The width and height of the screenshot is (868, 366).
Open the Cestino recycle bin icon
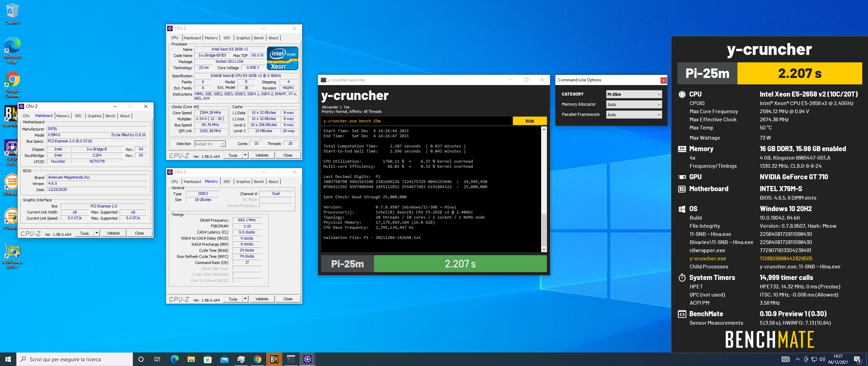point(13,14)
